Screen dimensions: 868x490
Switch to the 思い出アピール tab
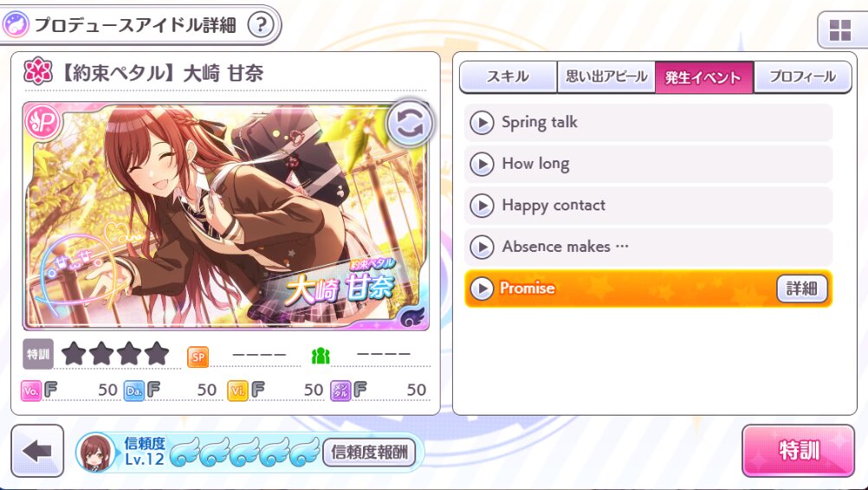pyautogui.click(x=606, y=77)
